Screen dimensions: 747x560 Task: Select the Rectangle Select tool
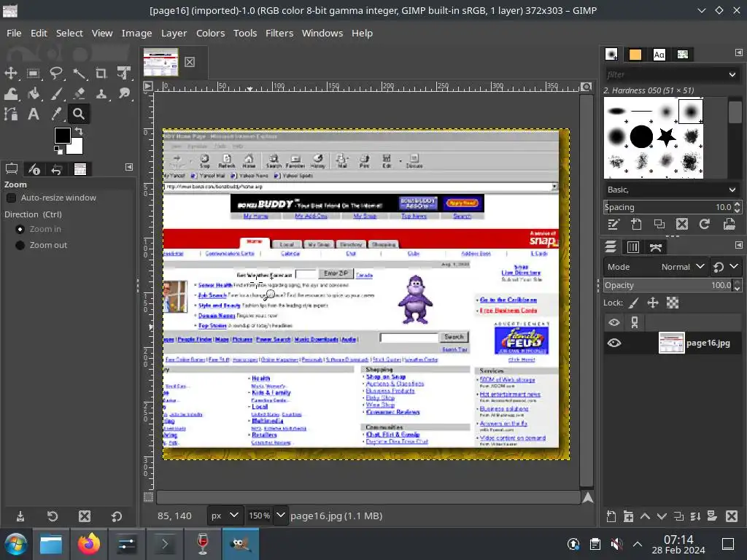pos(33,73)
